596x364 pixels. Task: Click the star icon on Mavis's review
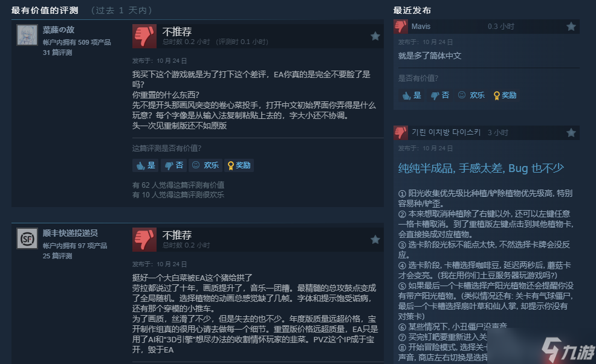click(571, 26)
